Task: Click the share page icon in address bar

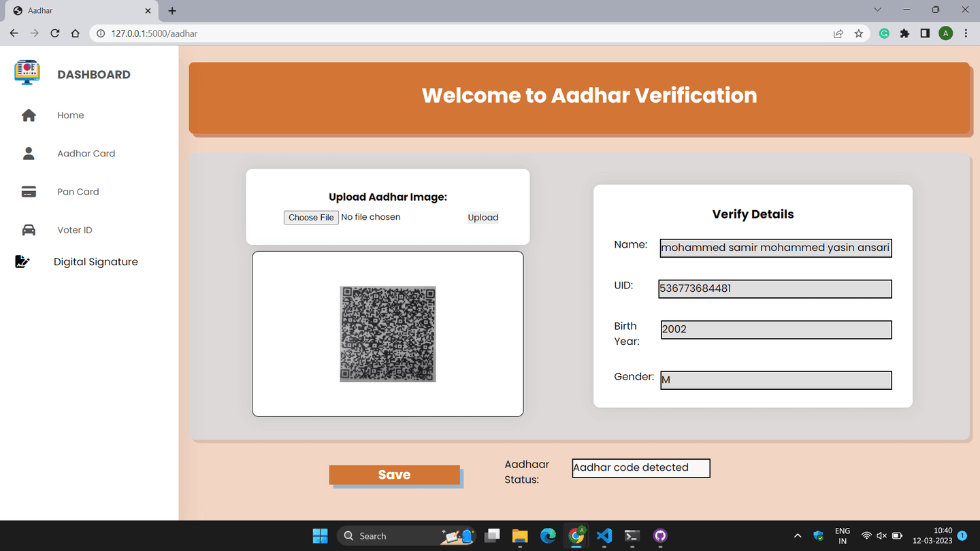Action: pos(838,33)
